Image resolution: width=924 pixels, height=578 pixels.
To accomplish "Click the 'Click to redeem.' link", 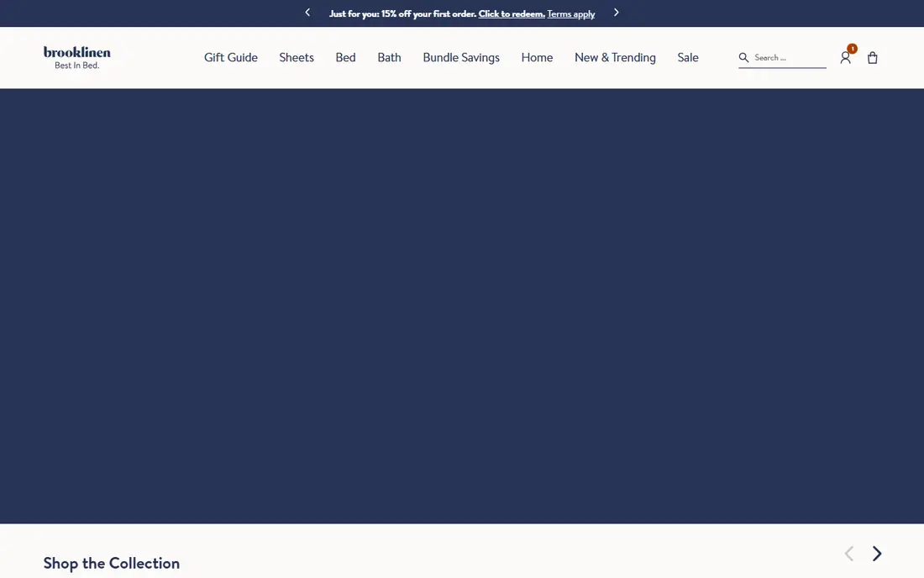I will coord(512,13).
